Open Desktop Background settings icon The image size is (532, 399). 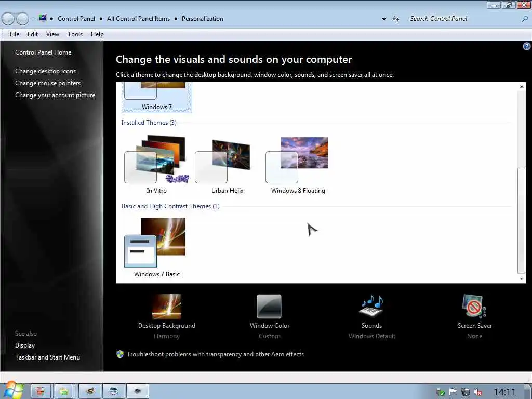(x=167, y=307)
